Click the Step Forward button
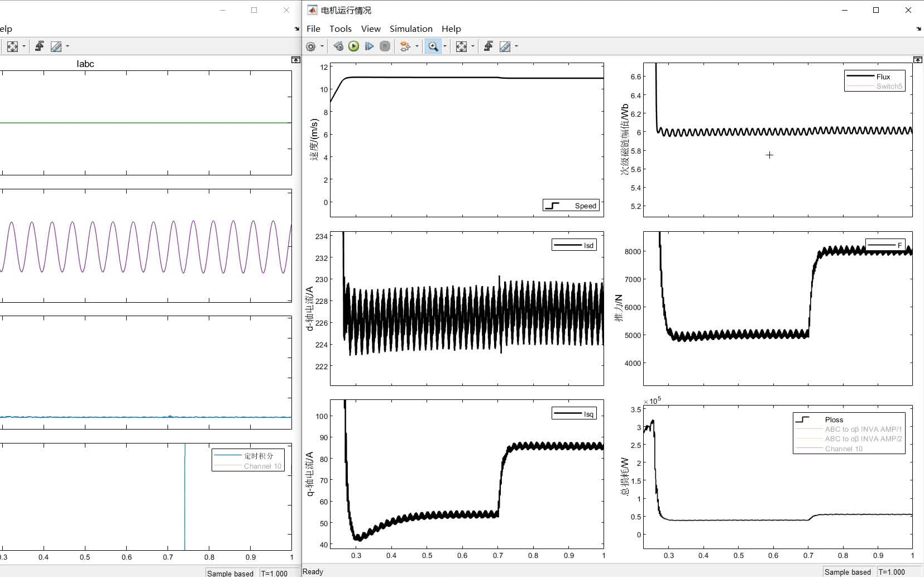924x577 pixels. click(369, 46)
